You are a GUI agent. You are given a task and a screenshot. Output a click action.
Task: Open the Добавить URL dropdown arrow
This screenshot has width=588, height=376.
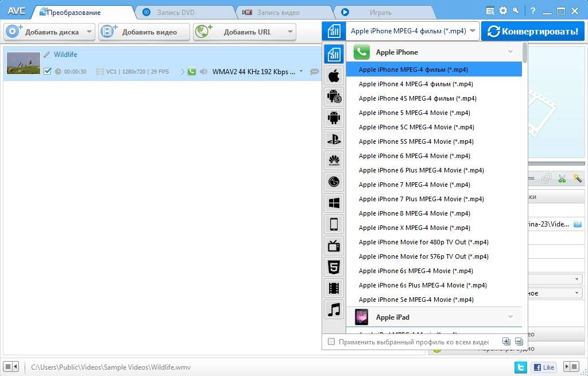click(290, 32)
